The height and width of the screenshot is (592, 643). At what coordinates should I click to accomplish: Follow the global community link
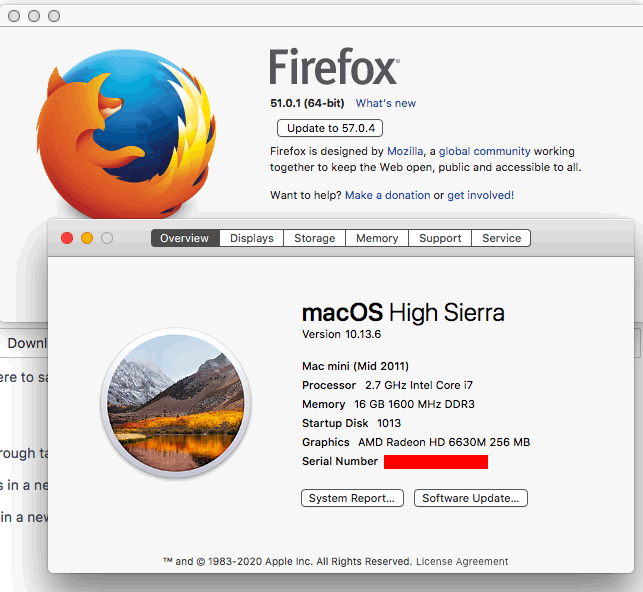(484, 151)
